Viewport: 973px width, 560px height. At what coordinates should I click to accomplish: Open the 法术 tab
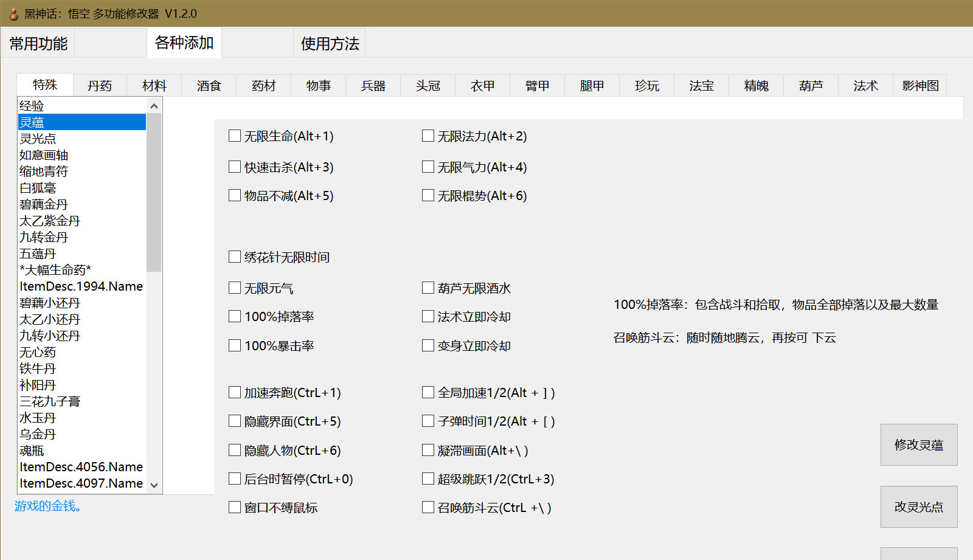click(866, 86)
